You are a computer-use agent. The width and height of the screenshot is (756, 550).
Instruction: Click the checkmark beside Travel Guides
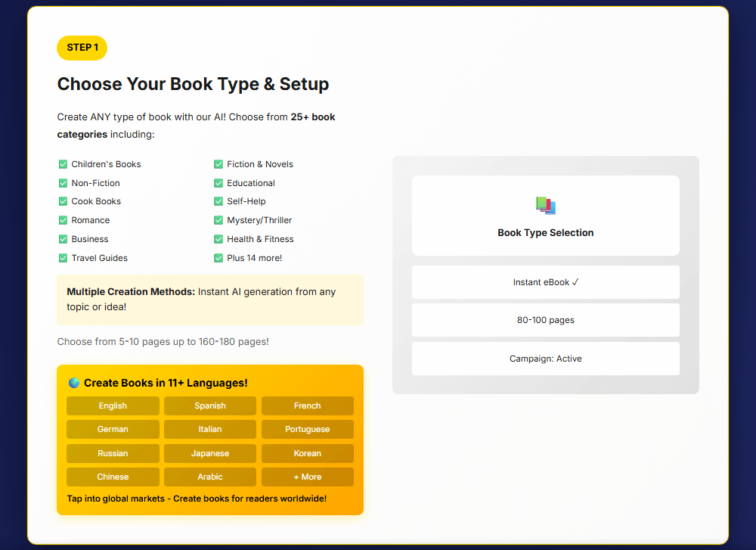64,258
